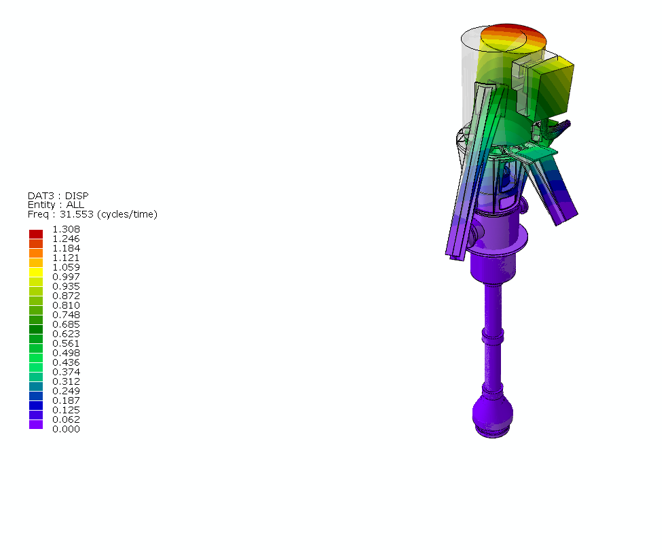
Task: Click the green 0.561 legend swatch
Action: click(x=36, y=339)
